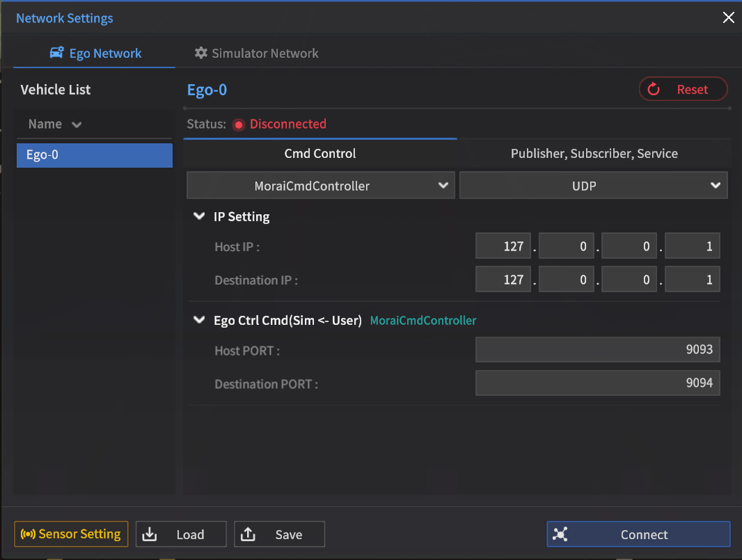
Task: Open the MoraiCmdController dropdown
Action: click(320, 186)
